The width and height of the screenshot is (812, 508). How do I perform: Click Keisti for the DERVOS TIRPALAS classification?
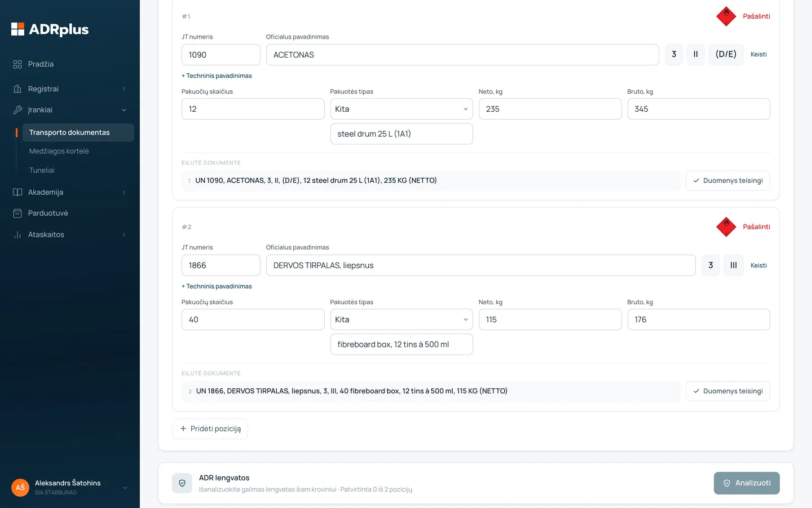pos(758,265)
